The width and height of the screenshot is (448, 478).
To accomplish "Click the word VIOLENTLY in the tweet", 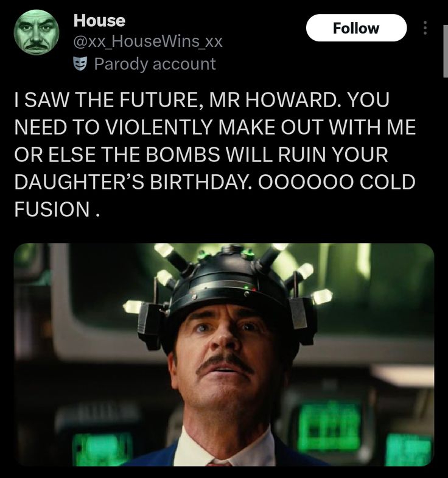I will (x=158, y=127).
